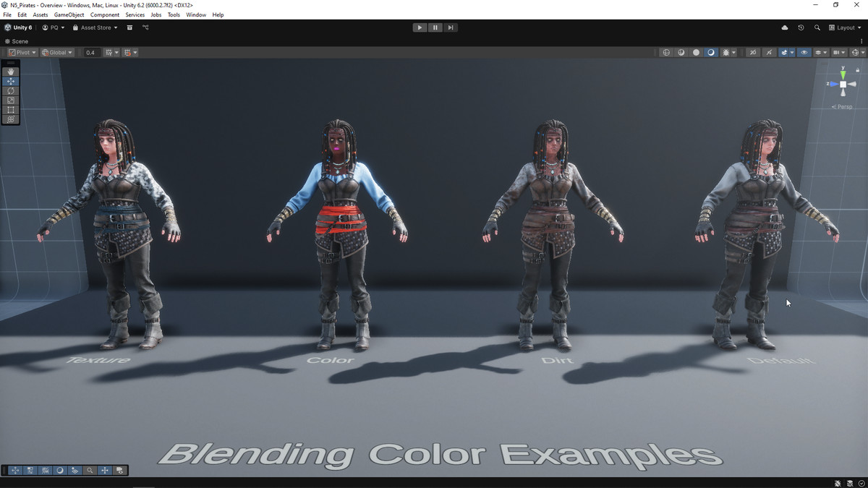
Task: Switch to wireframe draw mode icon
Action: coord(666,53)
